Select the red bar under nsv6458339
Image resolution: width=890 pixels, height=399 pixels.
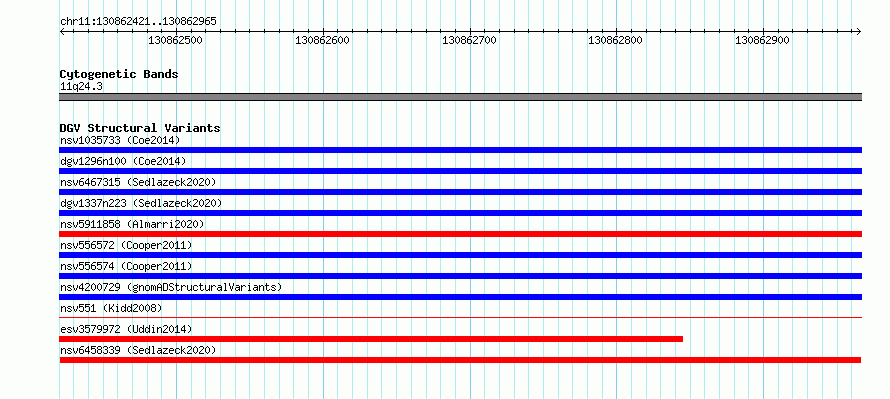point(460,360)
